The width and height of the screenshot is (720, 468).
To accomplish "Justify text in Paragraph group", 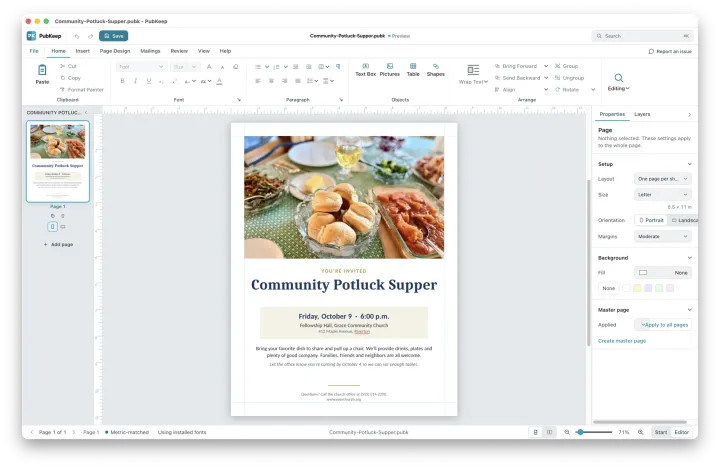I will click(298, 81).
